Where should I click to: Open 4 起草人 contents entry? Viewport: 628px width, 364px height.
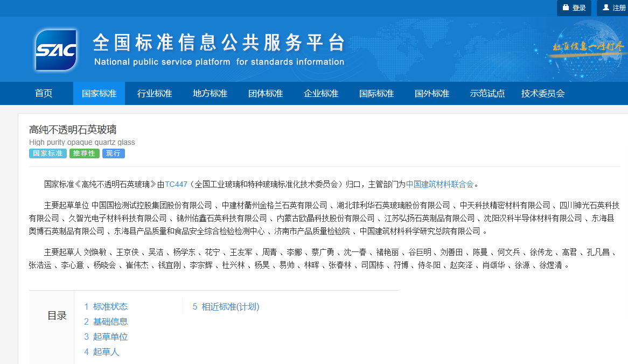coord(102,352)
